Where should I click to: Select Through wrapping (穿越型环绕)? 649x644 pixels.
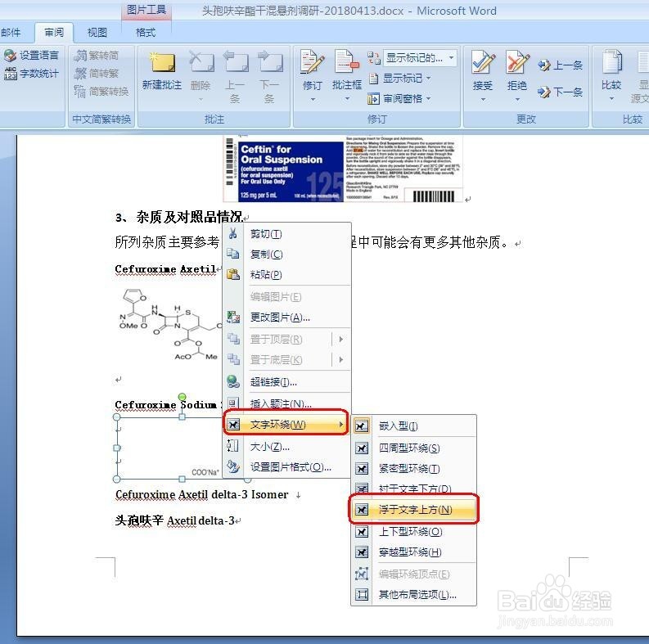click(414, 552)
